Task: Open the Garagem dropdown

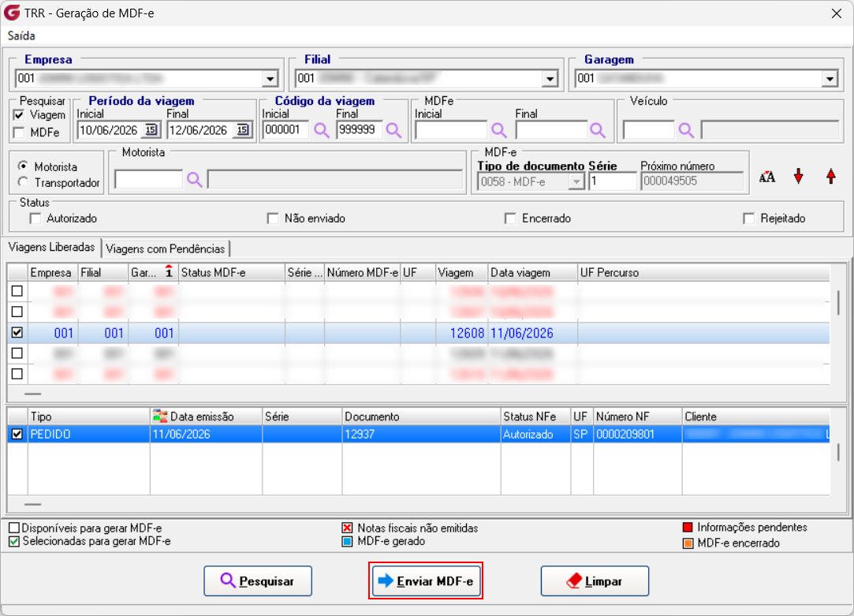Action: click(830, 79)
